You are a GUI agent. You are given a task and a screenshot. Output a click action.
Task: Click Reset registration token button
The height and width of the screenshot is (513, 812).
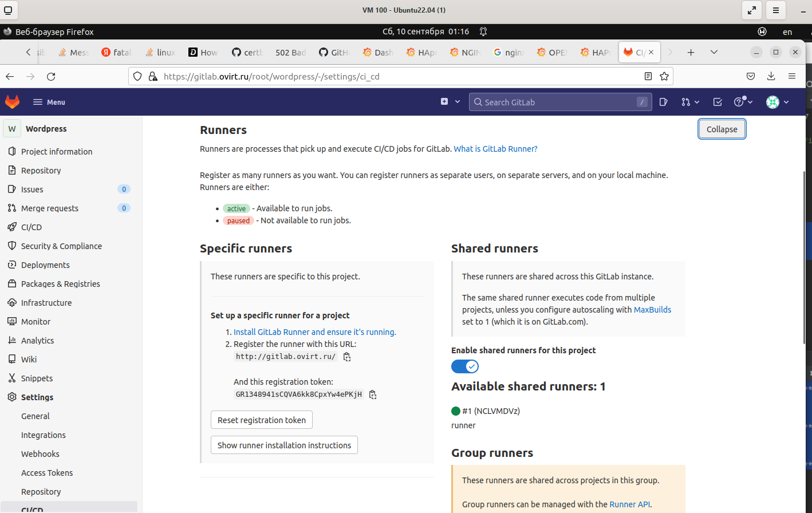pos(262,420)
